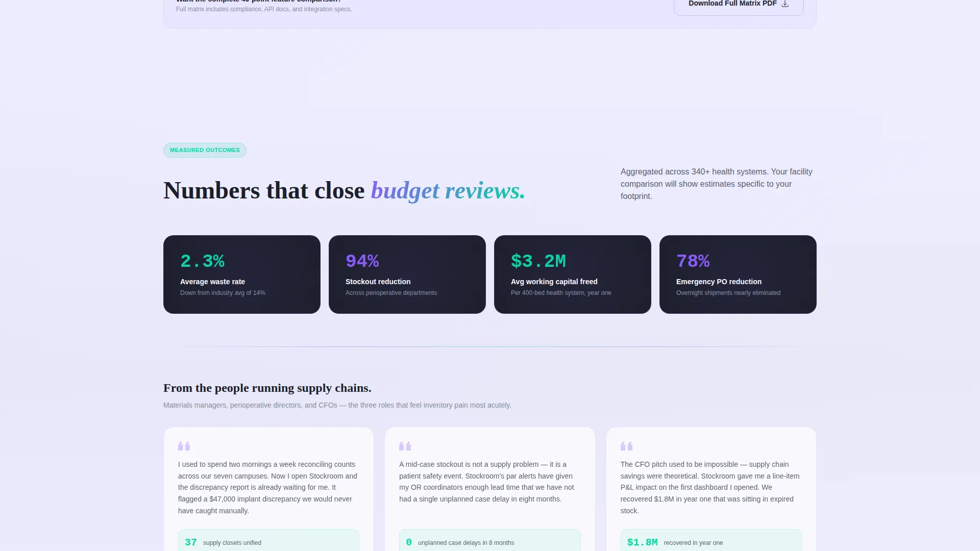Click 'Down from industry avg of 14%' text
Screen dimensions: 980x551
click(x=223, y=293)
